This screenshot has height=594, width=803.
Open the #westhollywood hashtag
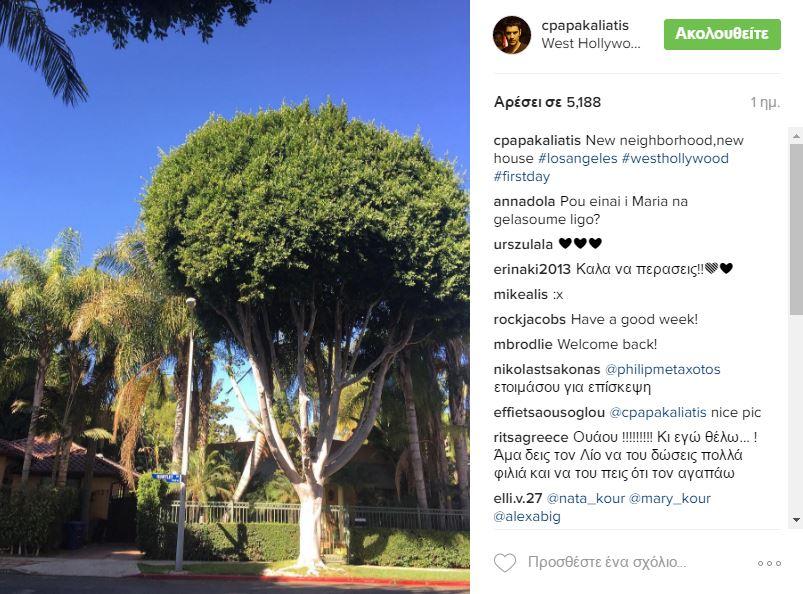pos(675,158)
